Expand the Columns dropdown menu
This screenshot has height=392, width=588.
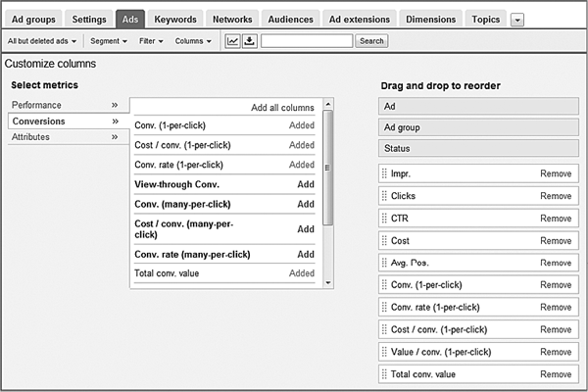[193, 41]
